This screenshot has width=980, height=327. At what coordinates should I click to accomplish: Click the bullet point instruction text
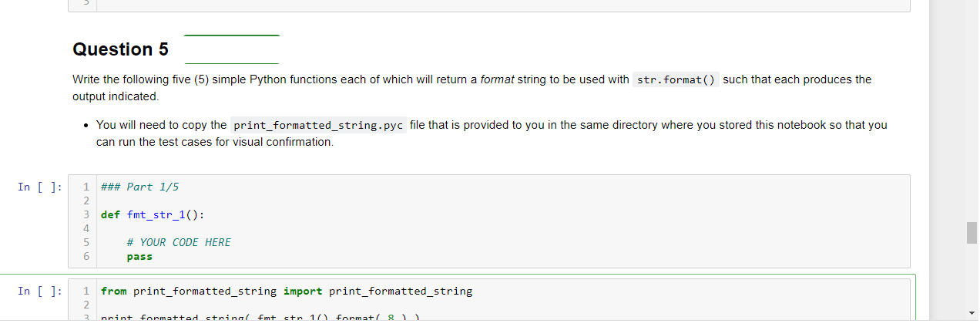pos(492,133)
